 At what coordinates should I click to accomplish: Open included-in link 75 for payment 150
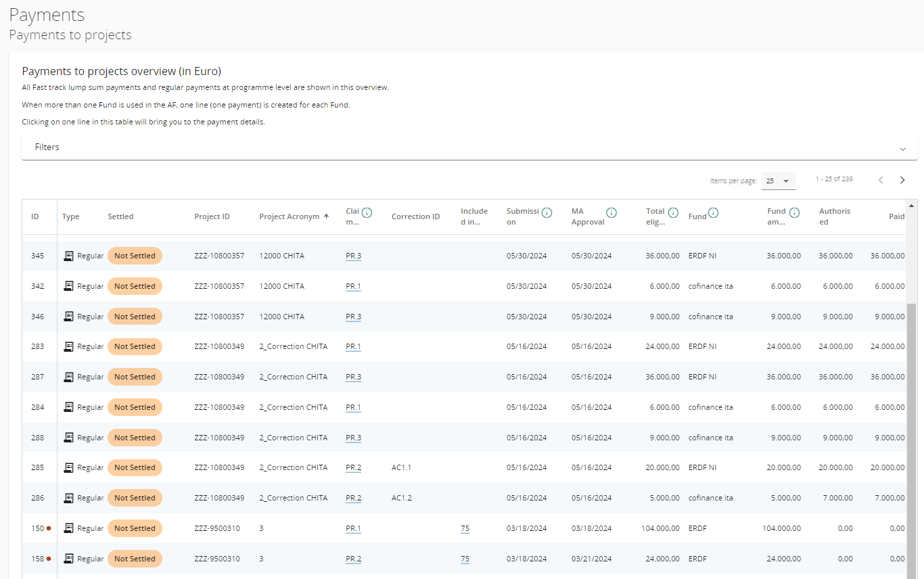(465, 528)
